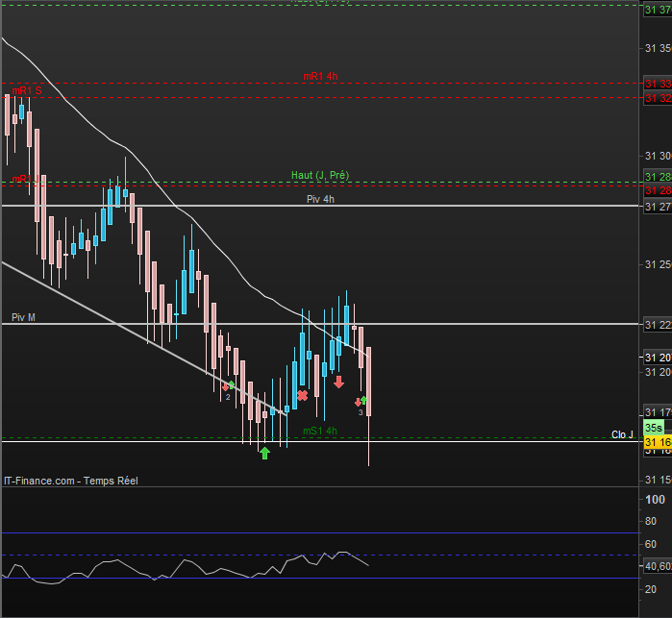The width and height of the screenshot is (672, 618).
Task: Click '80' on the RSI scale
Action: coord(651,522)
